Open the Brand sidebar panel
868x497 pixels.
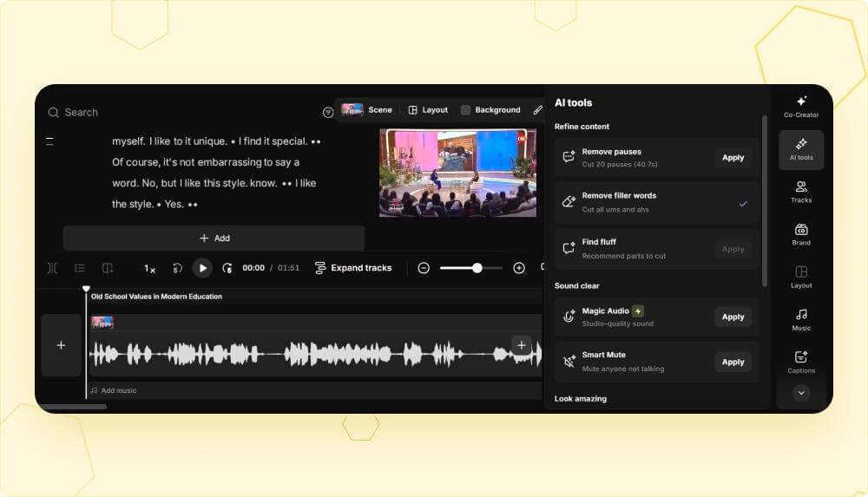pos(801,235)
